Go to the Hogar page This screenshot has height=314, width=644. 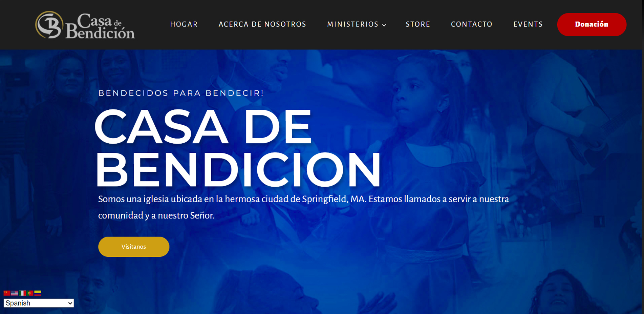click(x=184, y=24)
